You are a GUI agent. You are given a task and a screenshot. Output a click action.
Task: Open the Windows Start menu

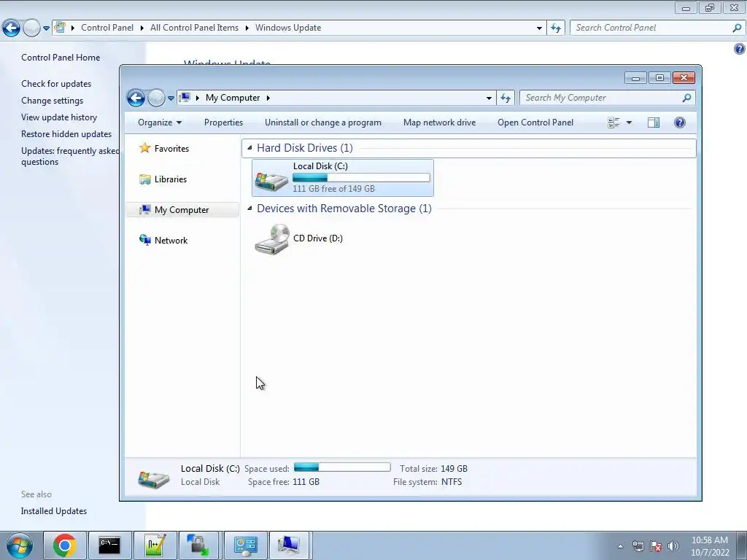tap(20, 545)
